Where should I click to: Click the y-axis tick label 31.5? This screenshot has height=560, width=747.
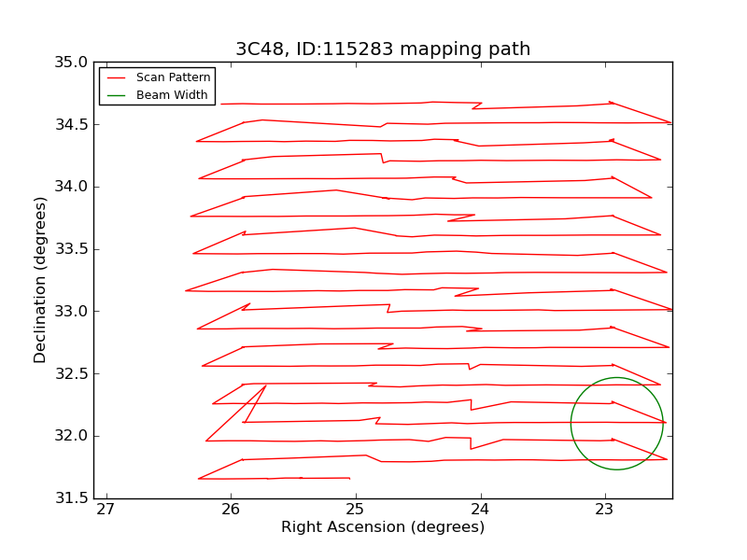[x=72, y=498]
